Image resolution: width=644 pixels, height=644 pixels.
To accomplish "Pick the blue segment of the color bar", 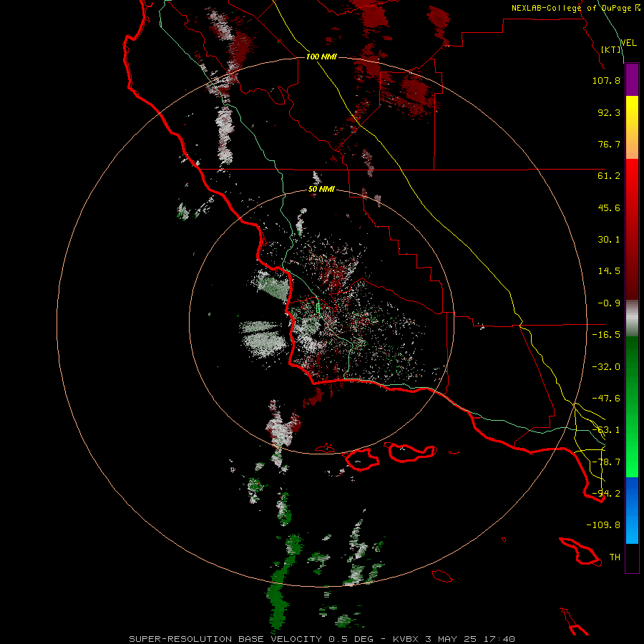I will 632,510.
